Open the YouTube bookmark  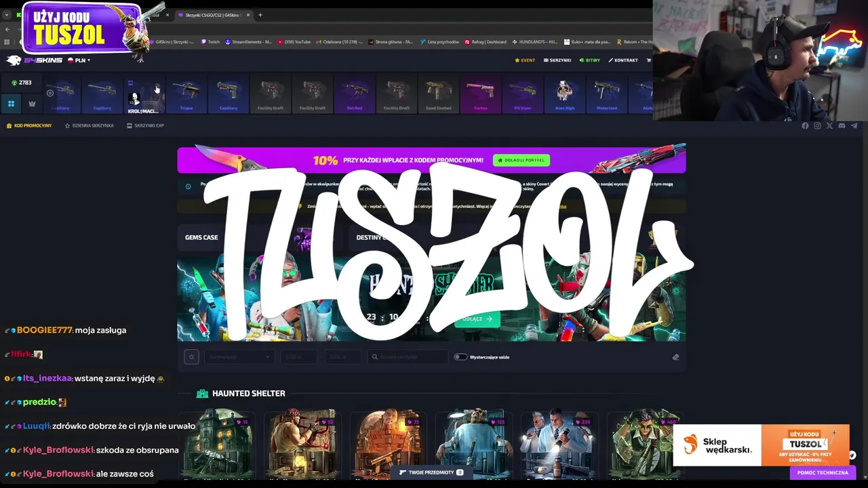point(294,42)
